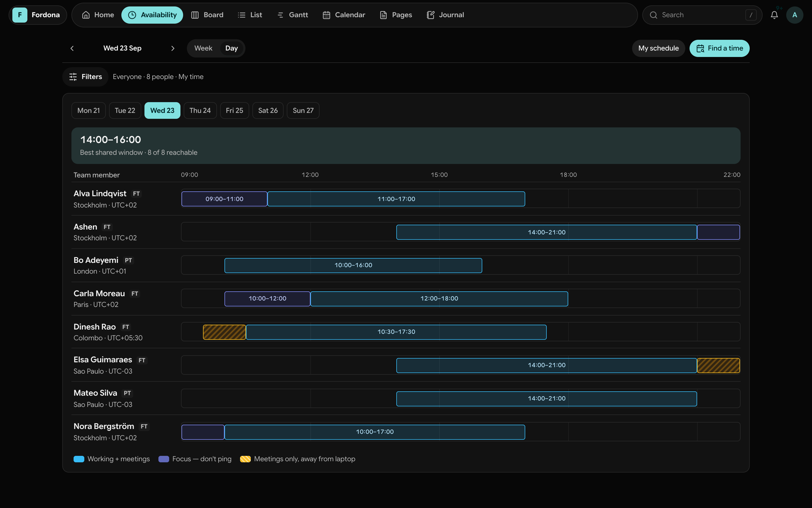
Task: Open the user avatar menu
Action: coord(795,15)
